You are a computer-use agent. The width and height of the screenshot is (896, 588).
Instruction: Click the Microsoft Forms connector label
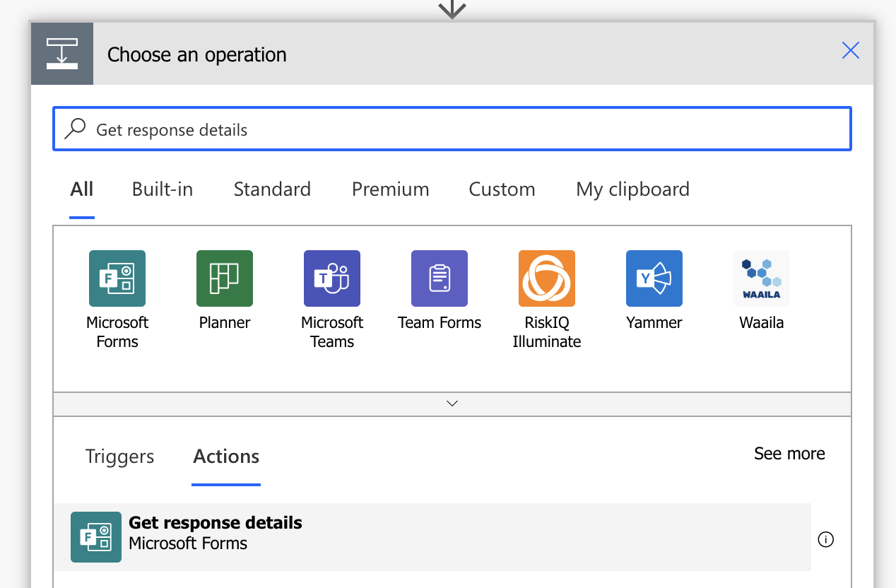117,332
